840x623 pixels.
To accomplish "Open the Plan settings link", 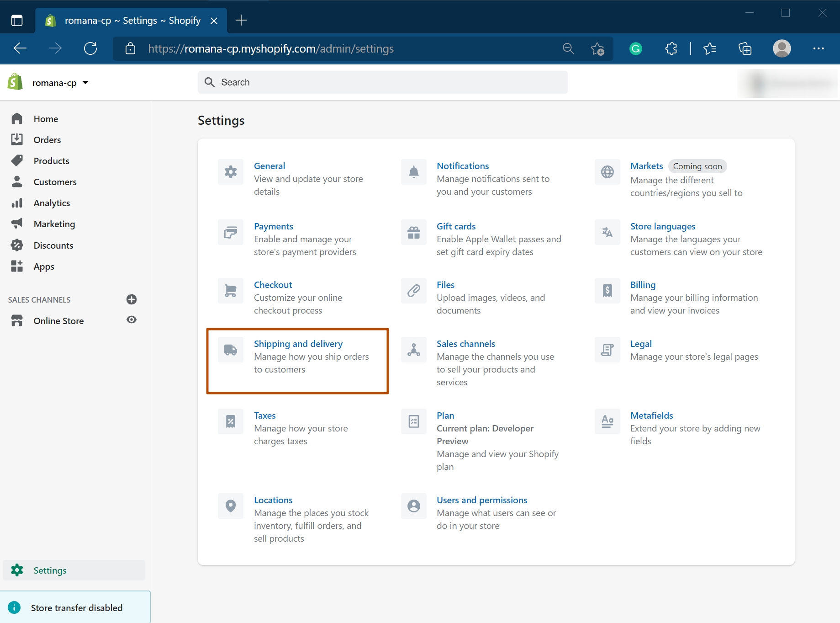I will [x=445, y=415].
